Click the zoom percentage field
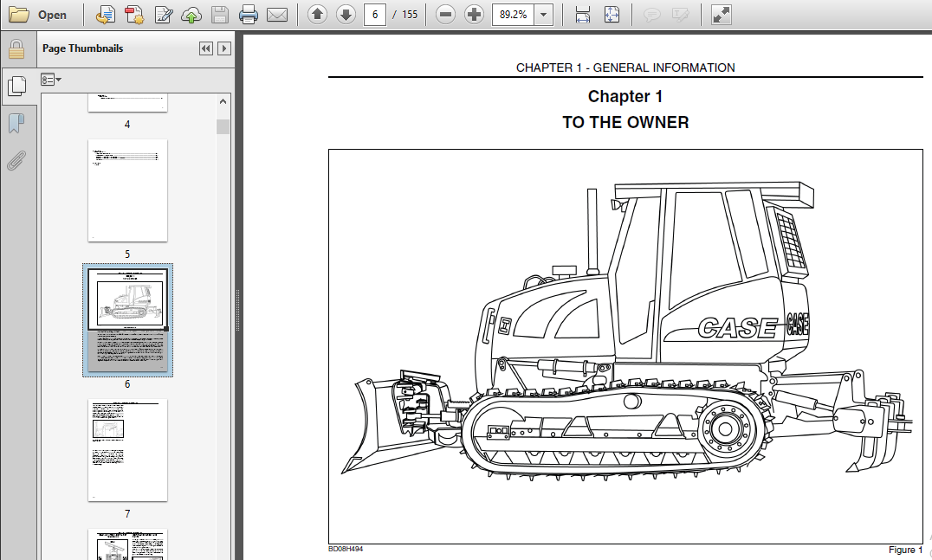Screen dimensions: 932x560 (x=513, y=15)
